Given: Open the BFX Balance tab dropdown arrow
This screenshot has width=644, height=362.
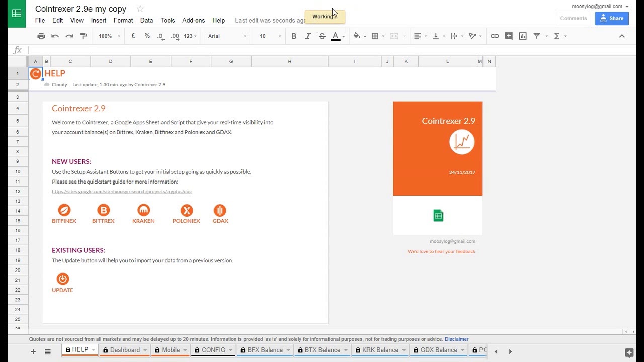Looking at the screenshot, I should coord(288,350).
